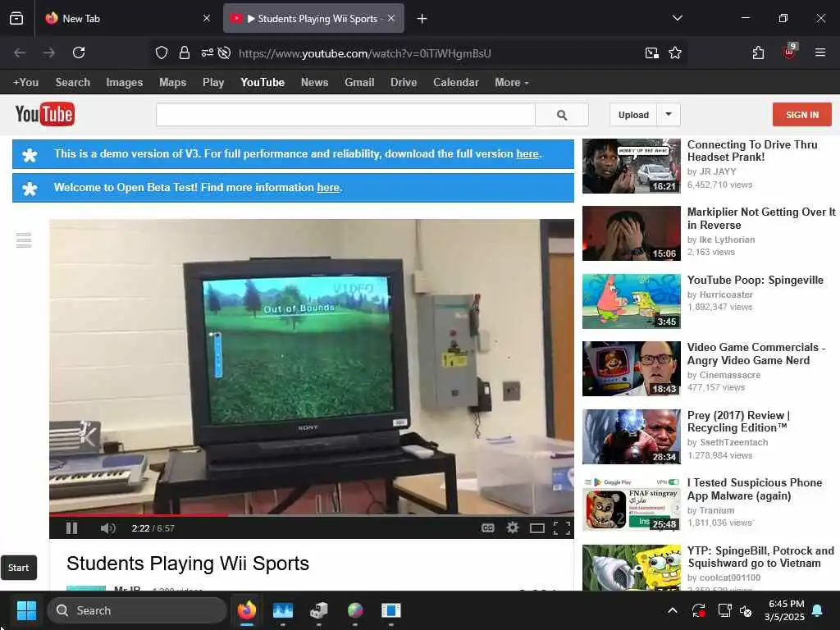Viewport: 840px width, 630px height.
Task: Open Calendar in Google bar
Action: coord(456,83)
